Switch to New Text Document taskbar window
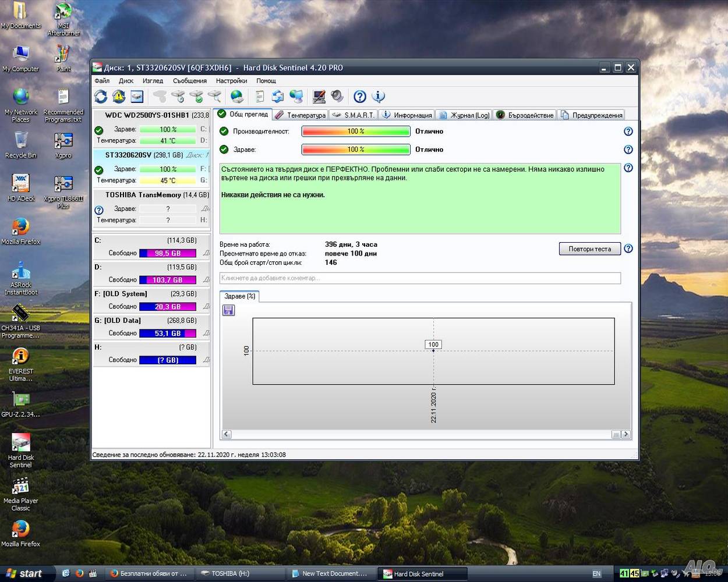 (331, 573)
